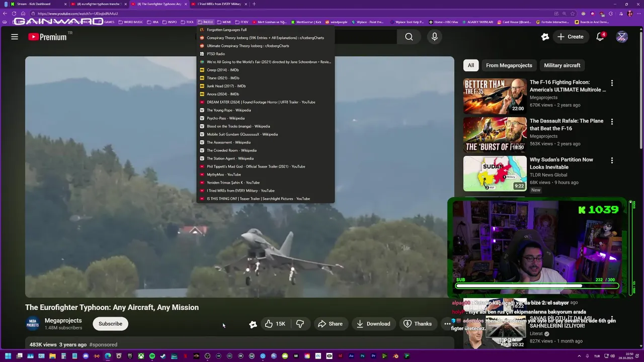Click the sparkle Ask icon beside Create
This screenshot has height=362, width=644.
coord(545,37)
